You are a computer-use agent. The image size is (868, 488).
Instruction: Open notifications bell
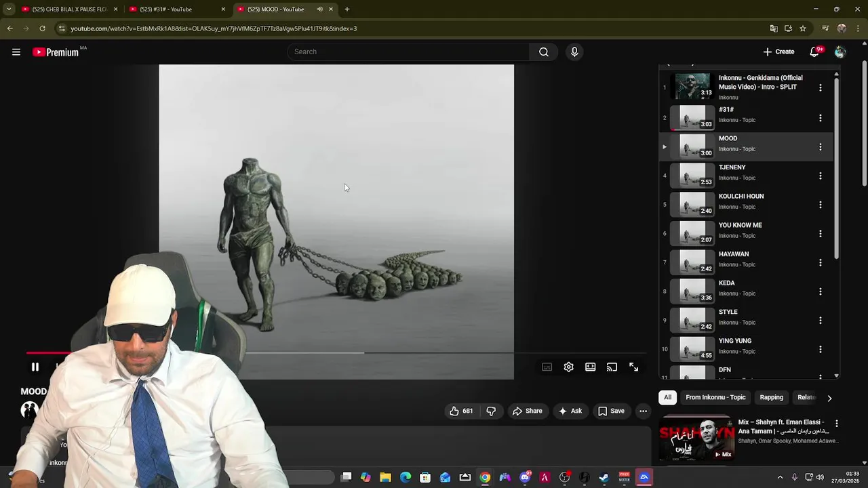coord(815,52)
